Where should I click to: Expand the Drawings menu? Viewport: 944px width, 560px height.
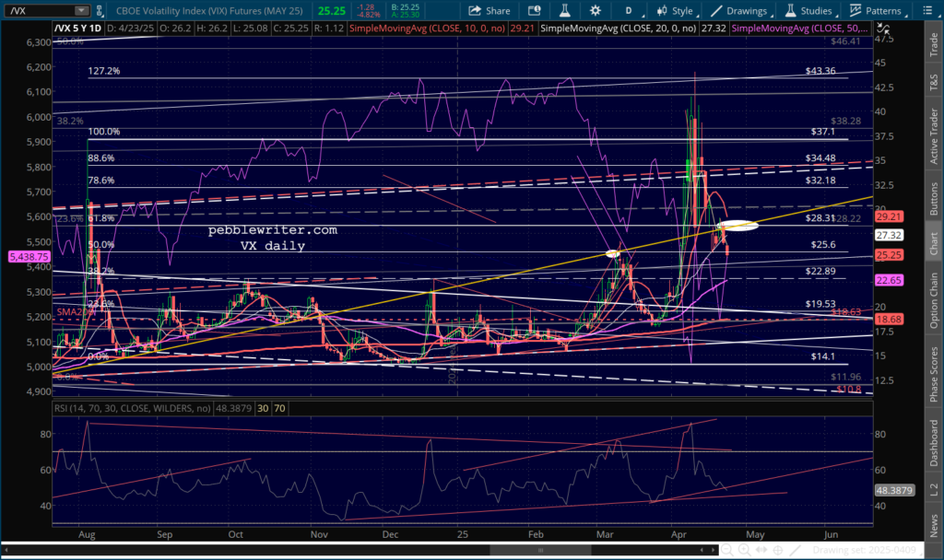[x=738, y=11]
